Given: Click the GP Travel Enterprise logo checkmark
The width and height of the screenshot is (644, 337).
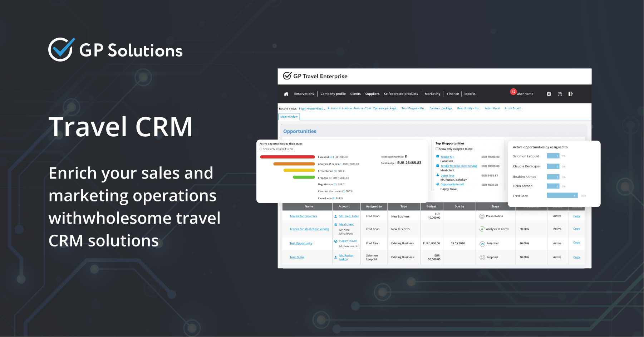Looking at the screenshot, I should pyautogui.click(x=286, y=76).
